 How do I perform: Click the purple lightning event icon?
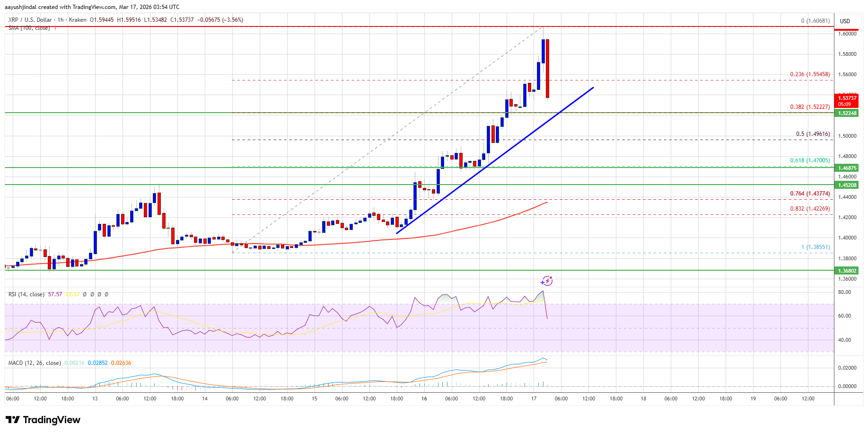(x=547, y=281)
